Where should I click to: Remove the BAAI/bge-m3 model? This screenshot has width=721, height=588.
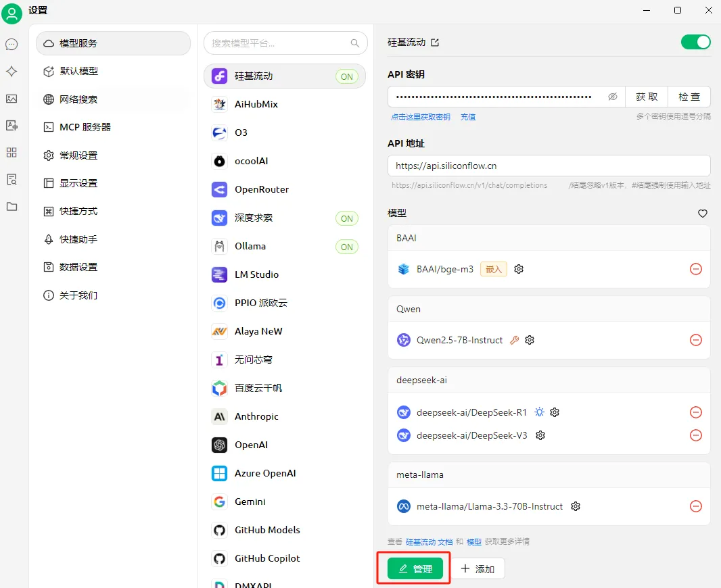pyautogui.click(x=696, y=269)
